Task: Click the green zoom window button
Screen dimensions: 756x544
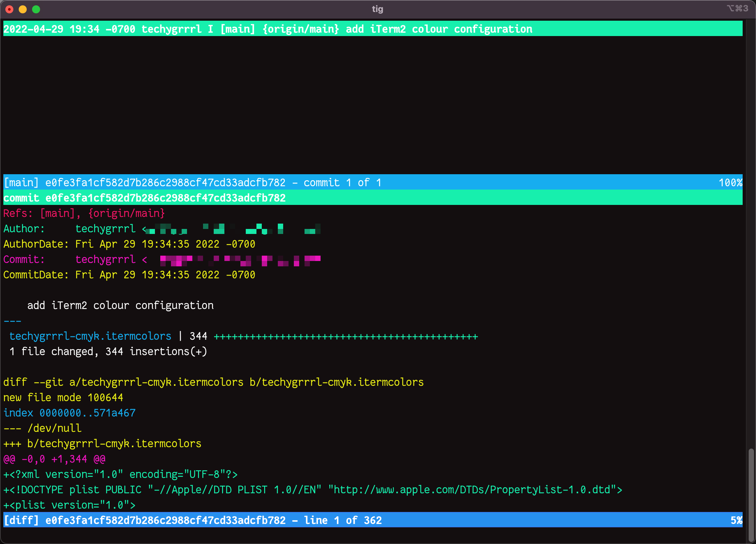Action: 36,9
